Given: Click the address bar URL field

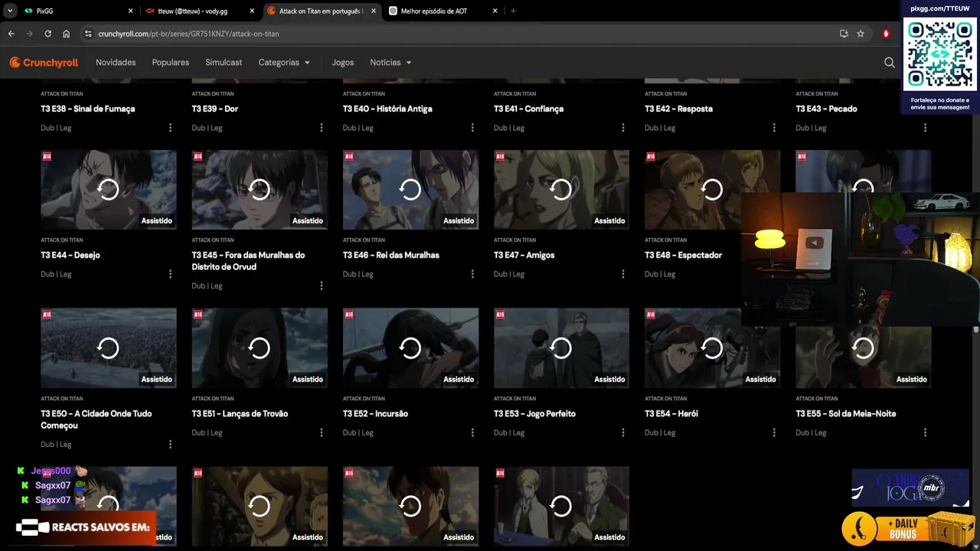Looking at the screenshot, I should (459, 34).
